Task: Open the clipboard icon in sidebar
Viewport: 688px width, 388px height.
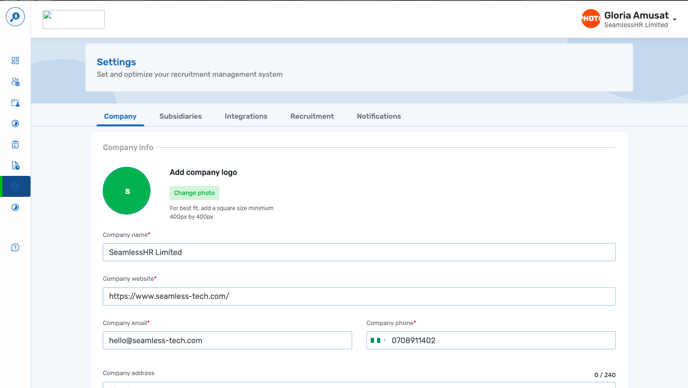Action: pos(15,144)
